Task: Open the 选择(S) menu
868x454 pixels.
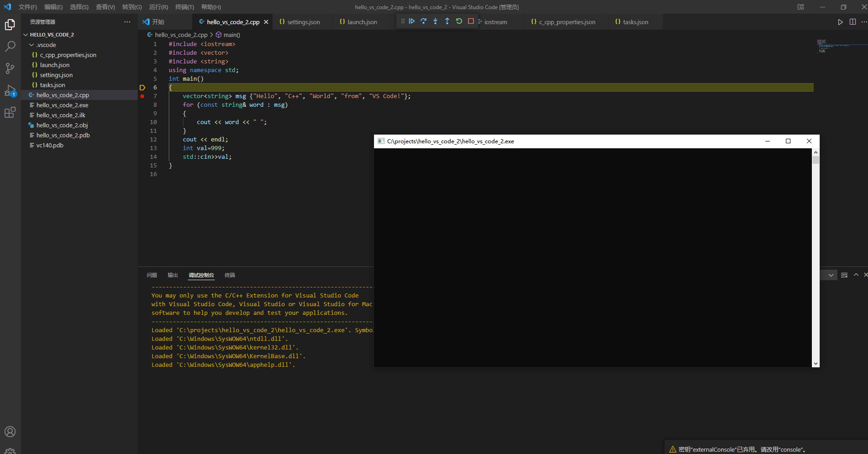Action: point(79,7)
